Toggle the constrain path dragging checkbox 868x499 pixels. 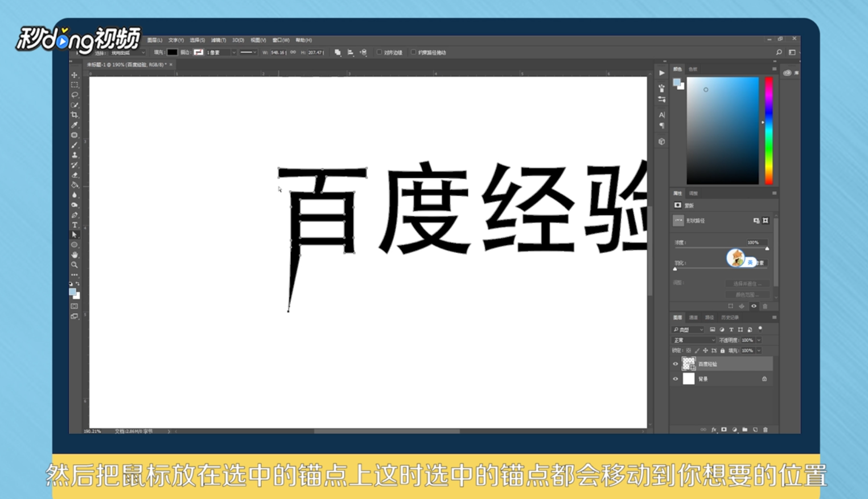click(413, 52)
